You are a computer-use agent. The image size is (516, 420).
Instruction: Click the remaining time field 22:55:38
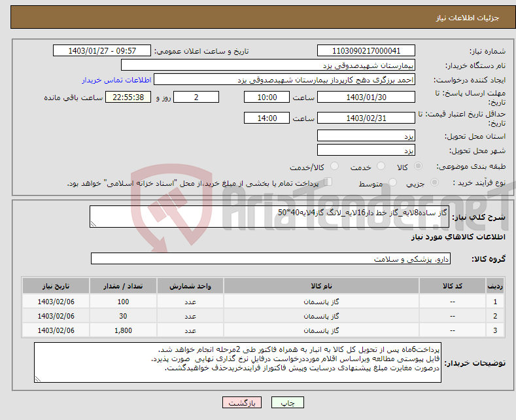click(128, 97)
